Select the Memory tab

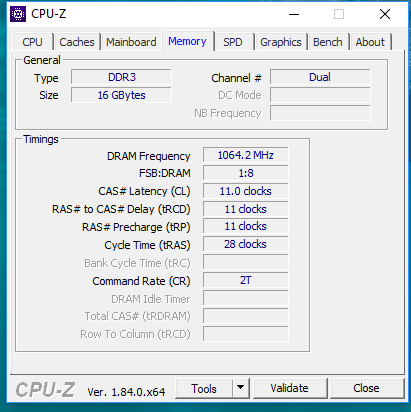[187, 41]
